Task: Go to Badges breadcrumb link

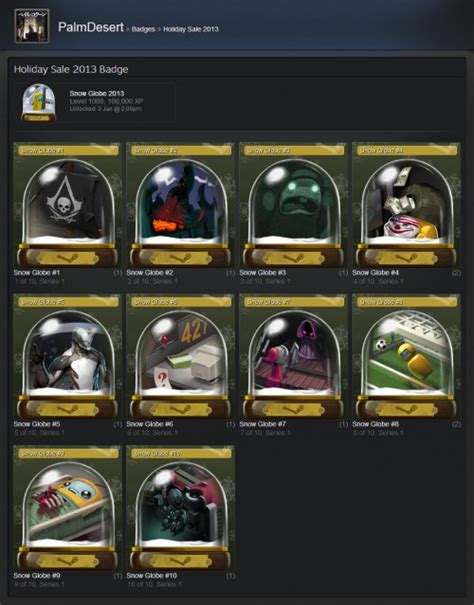Action: click(x=143, y=29)
